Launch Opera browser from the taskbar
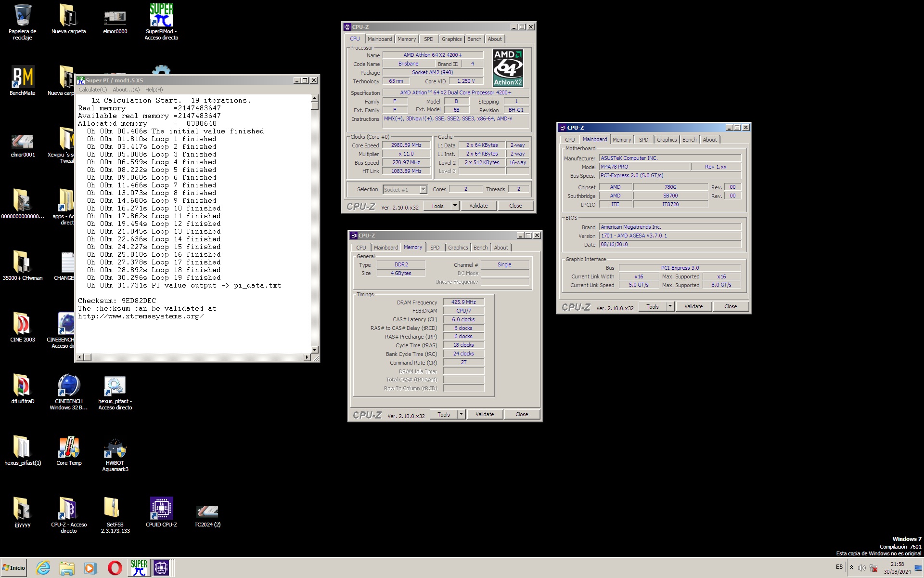 (x=115, y=568)
